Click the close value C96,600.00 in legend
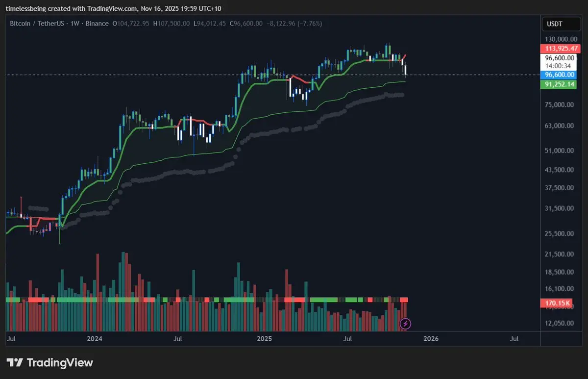Screen dimensions: 588x379 (245, 24)
